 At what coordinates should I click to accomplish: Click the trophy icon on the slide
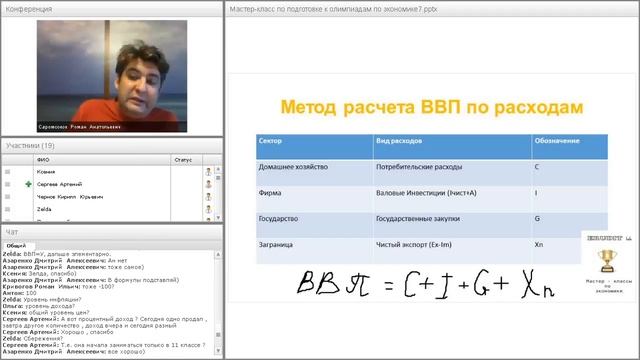[607, 261]
